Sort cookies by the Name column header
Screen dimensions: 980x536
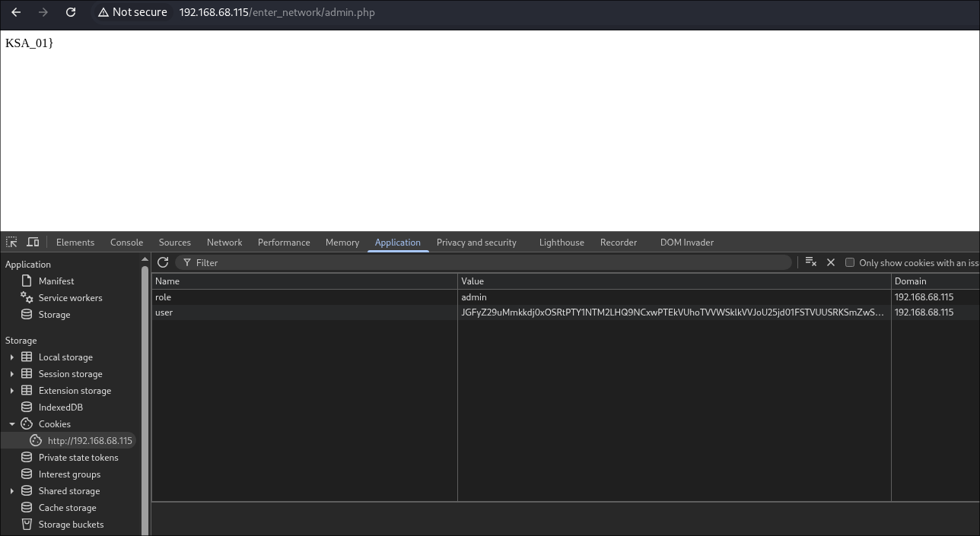[304, 281]
